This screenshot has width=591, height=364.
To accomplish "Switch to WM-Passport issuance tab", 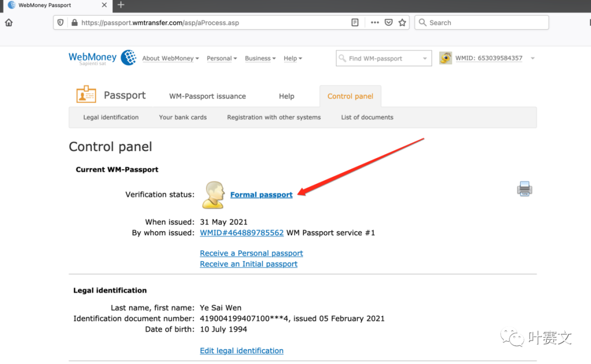I will tap(207, 96).
